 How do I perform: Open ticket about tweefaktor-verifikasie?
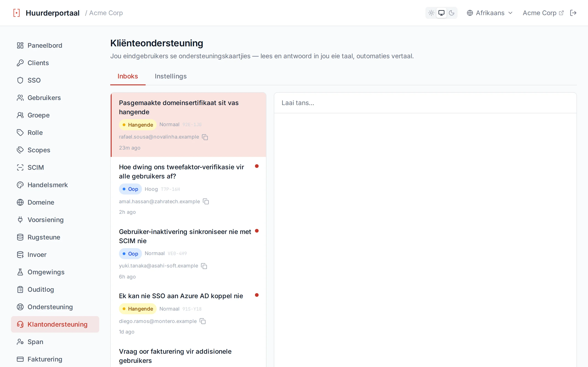pyautogui.click(x=188, y=189)
